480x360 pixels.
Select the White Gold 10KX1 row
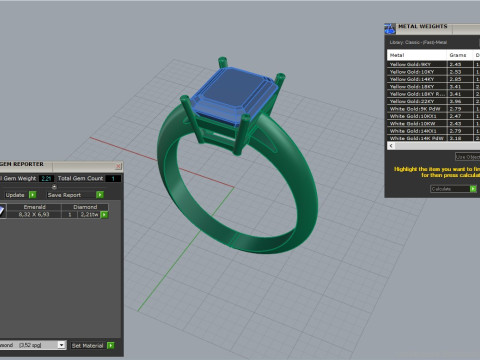(433, 116)
